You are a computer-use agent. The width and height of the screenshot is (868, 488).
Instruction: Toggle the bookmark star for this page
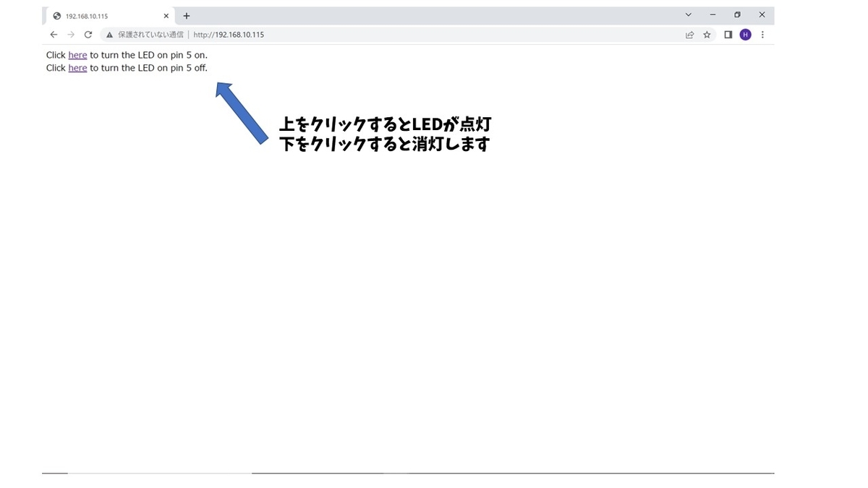coord(707,34)
